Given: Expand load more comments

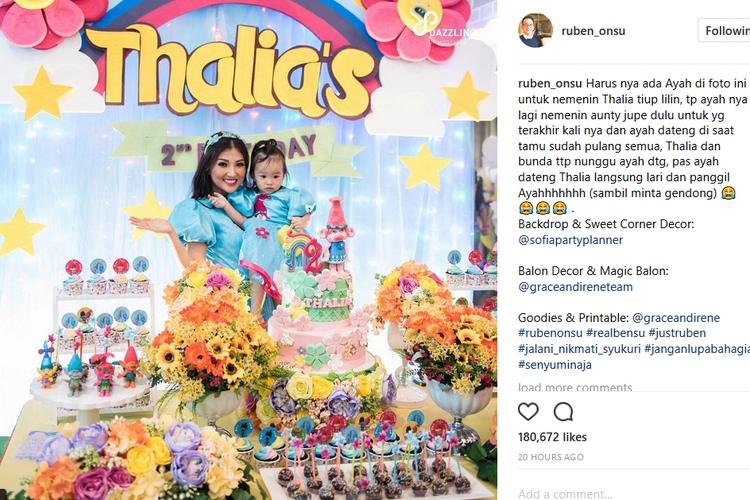Looking at the screenshot, I should (575, 387).
